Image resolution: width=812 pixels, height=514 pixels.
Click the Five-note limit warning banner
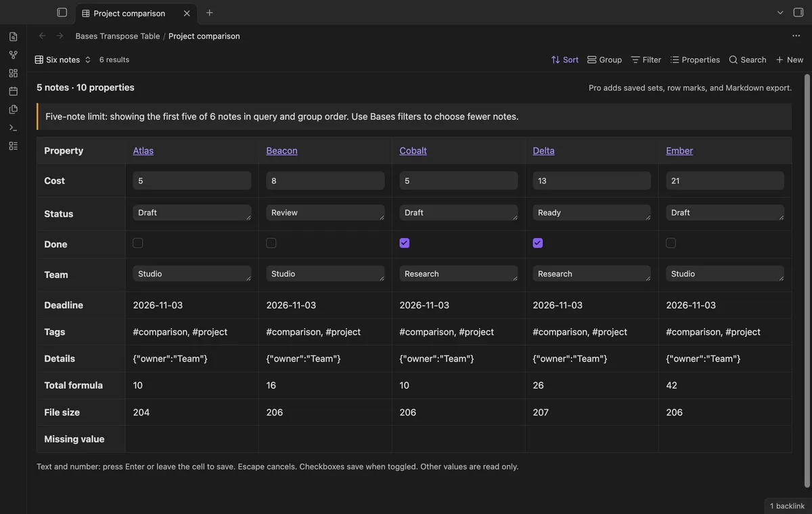[414, 116]
